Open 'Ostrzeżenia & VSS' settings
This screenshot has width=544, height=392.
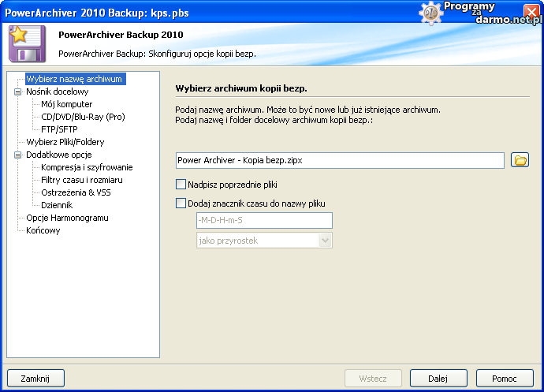pyautogui.click(x=76, y=192)
